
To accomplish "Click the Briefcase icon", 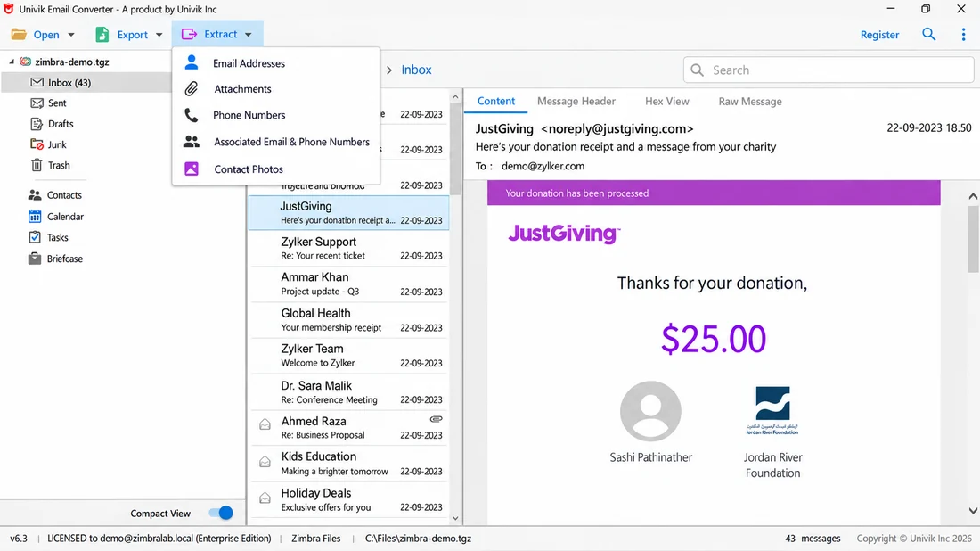I will tap(35, 259).
